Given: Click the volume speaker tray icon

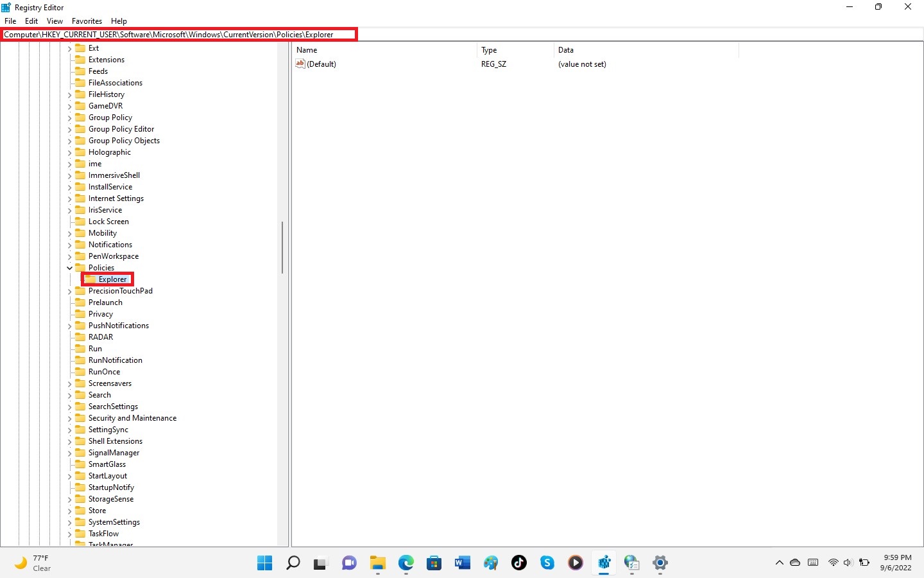Looking at the screenshot, I should point(848,563).
